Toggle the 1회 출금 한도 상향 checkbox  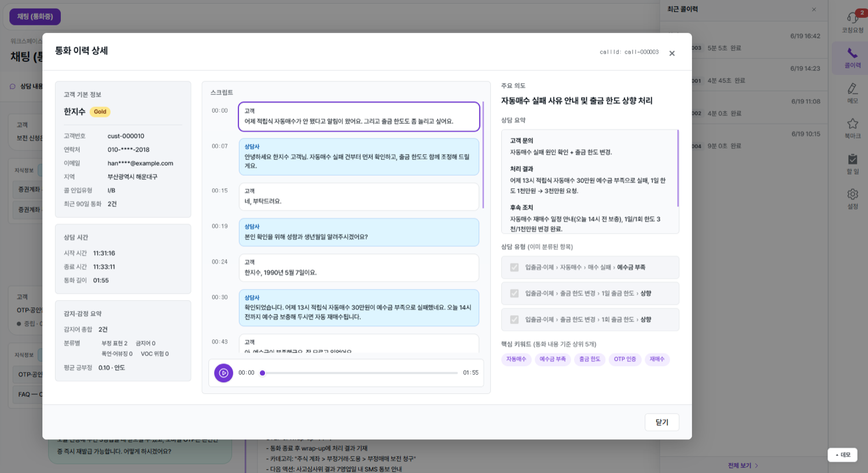(x=514, y=319)
